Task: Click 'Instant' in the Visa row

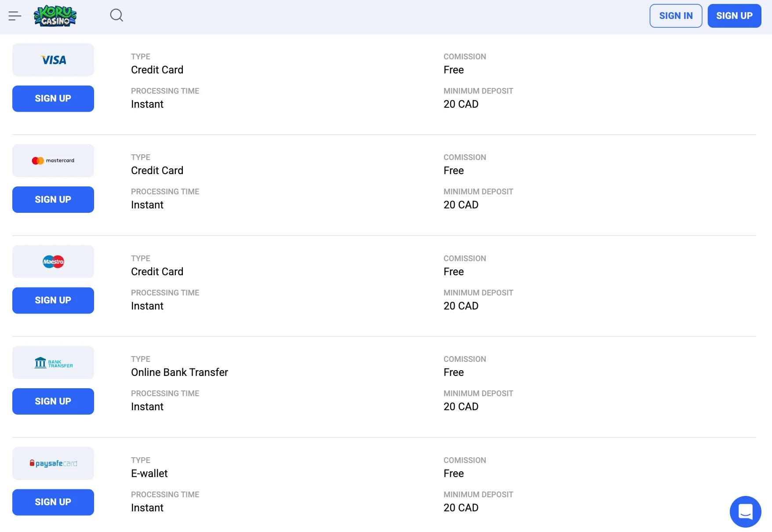Action: (x=147, y=104)
